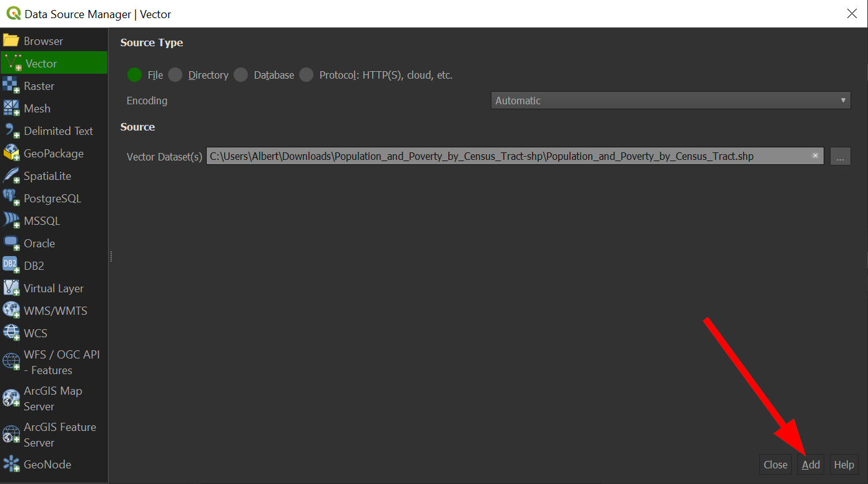The width and height of the screenshot is (868, 484).
Task: Browse for vector dataset with ... button
Action: point(840,156)
